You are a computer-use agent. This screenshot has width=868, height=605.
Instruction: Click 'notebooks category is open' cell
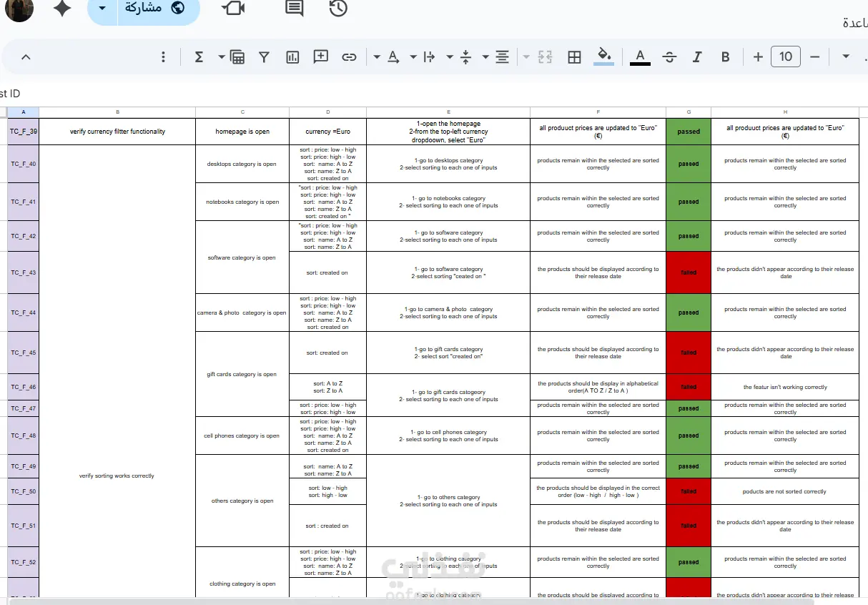click(242, 202)
